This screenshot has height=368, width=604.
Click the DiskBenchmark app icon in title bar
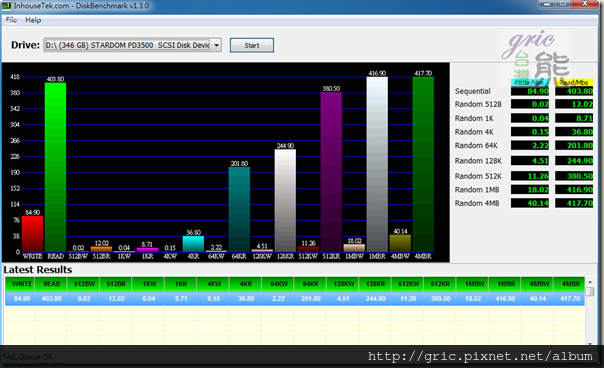(x=7, y=5)
